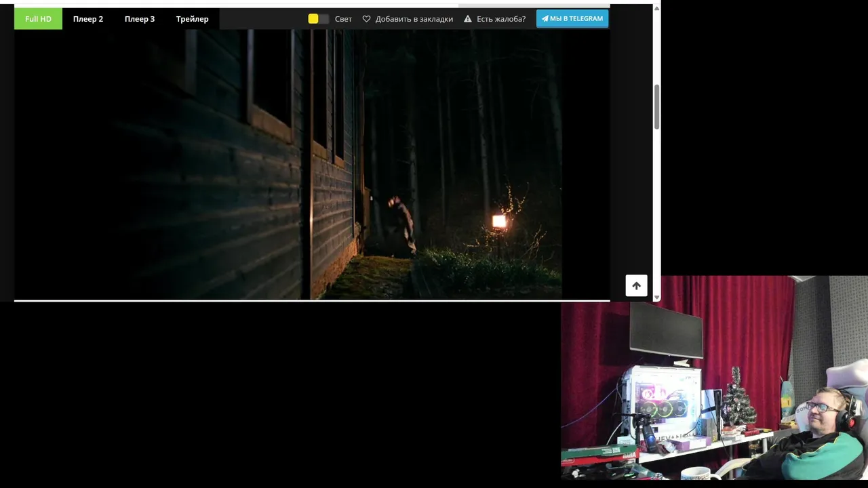The image size is (868, 488).
Task: Switch to Плеер 2 tab
Action: point(88,19)
